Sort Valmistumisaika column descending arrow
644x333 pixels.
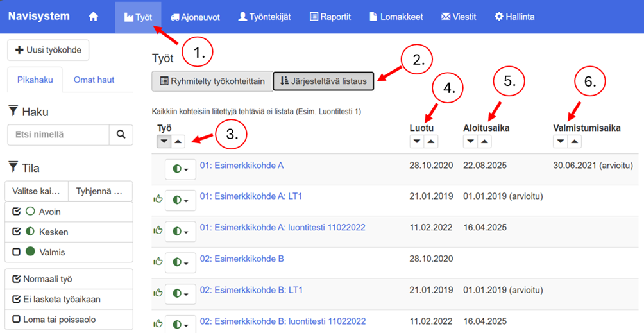pyautogui.click(x=561, y=141)
